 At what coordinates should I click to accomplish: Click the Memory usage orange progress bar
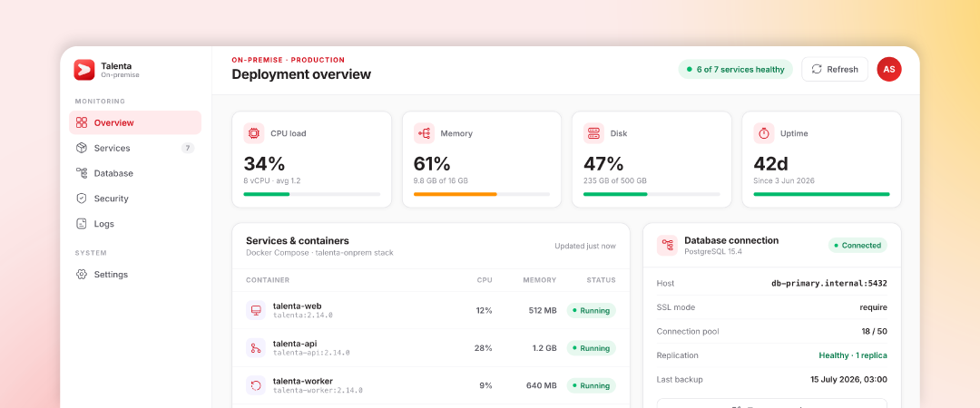482,194
